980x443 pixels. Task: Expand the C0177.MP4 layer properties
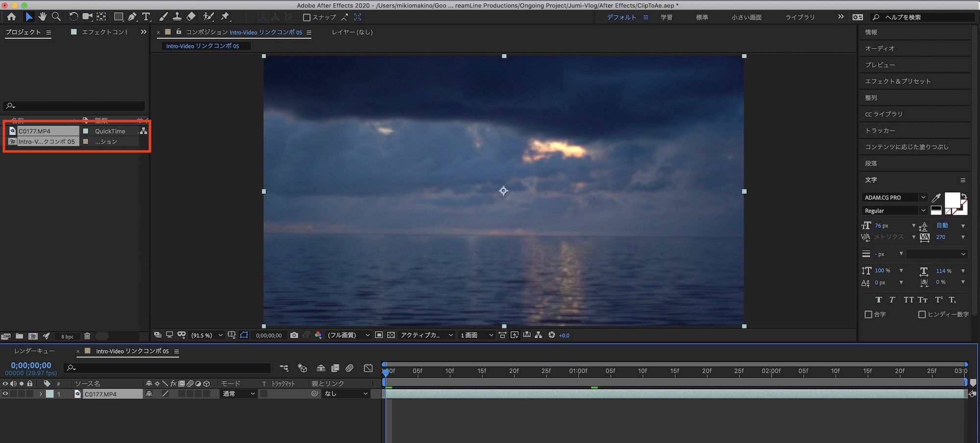[x=41, y=394]
